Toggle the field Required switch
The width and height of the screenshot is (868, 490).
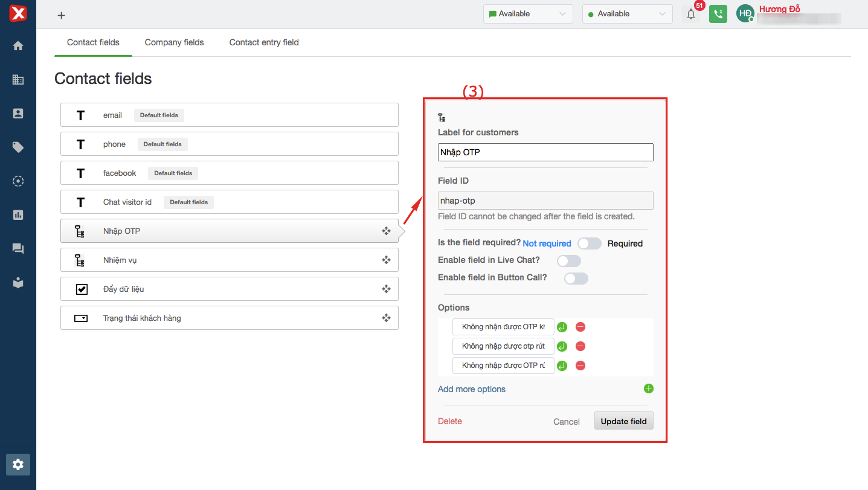click(589, 243)
